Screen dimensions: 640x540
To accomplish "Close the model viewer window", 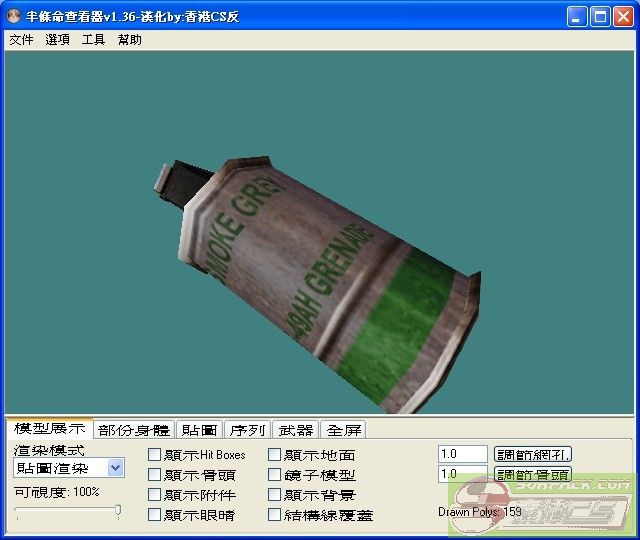I will pos(623,17).
